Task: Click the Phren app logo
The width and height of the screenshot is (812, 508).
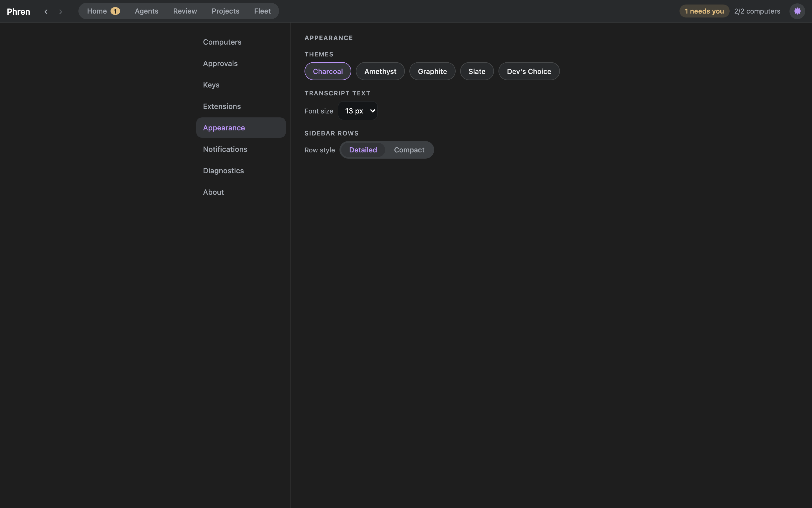Action: [18, 11]
